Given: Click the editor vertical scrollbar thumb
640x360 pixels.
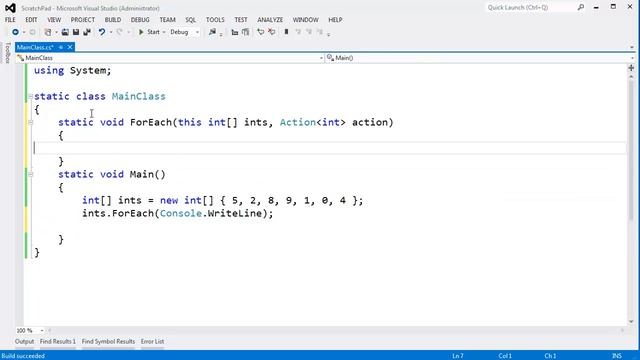Looking at the screenshot, I should [x=631, y=151].
